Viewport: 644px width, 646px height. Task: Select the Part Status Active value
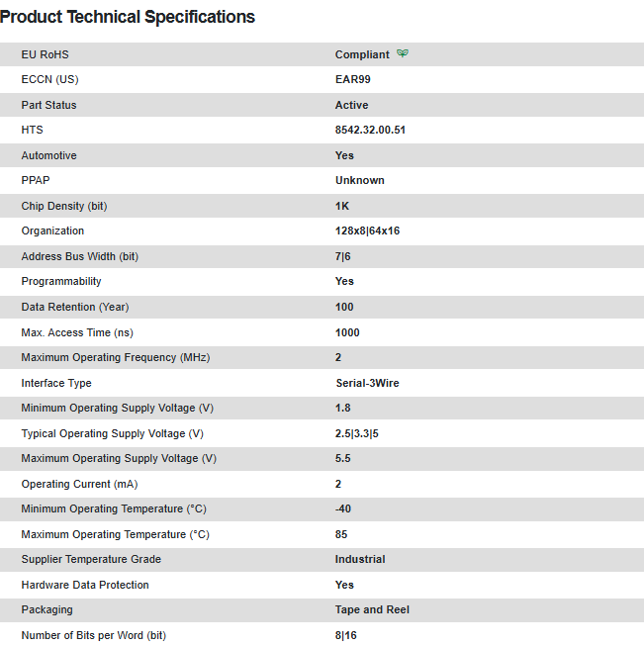point(351,105)
